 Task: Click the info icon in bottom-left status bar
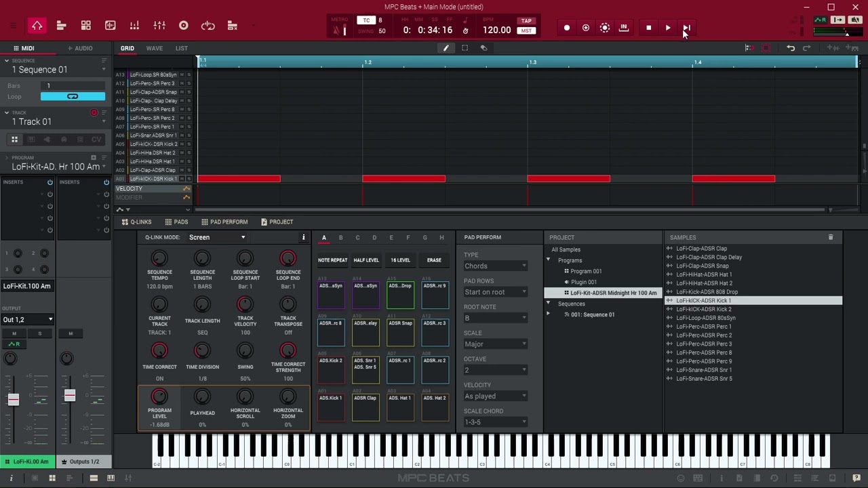click(x=11, y=478)
